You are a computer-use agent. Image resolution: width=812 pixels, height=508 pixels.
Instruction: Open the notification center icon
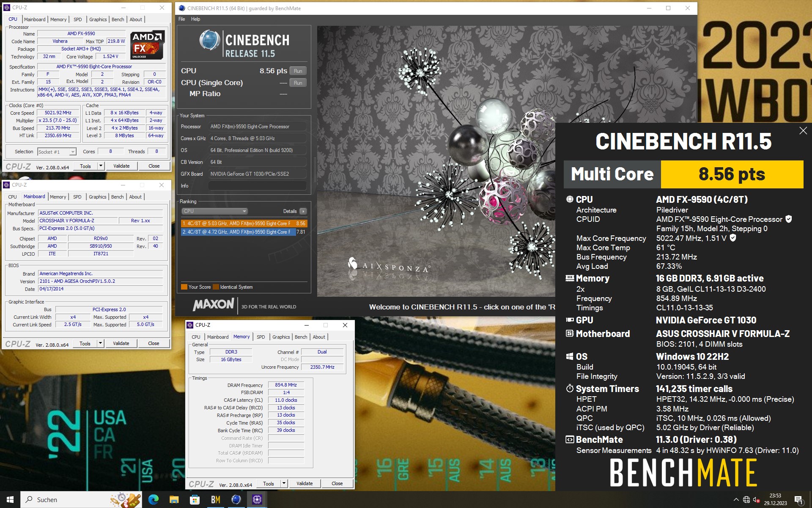pyautogui.click(x=799, y=500)
